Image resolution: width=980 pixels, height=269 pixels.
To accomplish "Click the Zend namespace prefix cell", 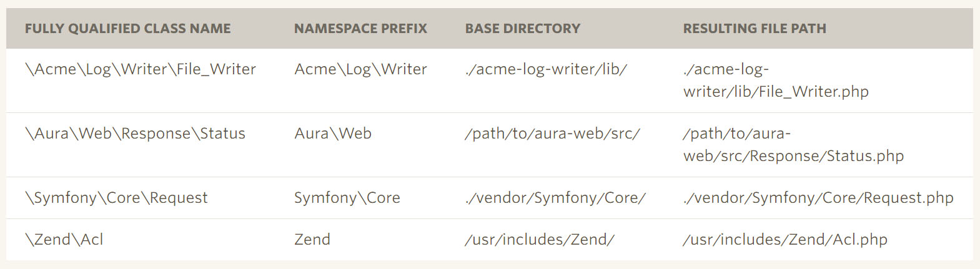I will click(312, 240).
